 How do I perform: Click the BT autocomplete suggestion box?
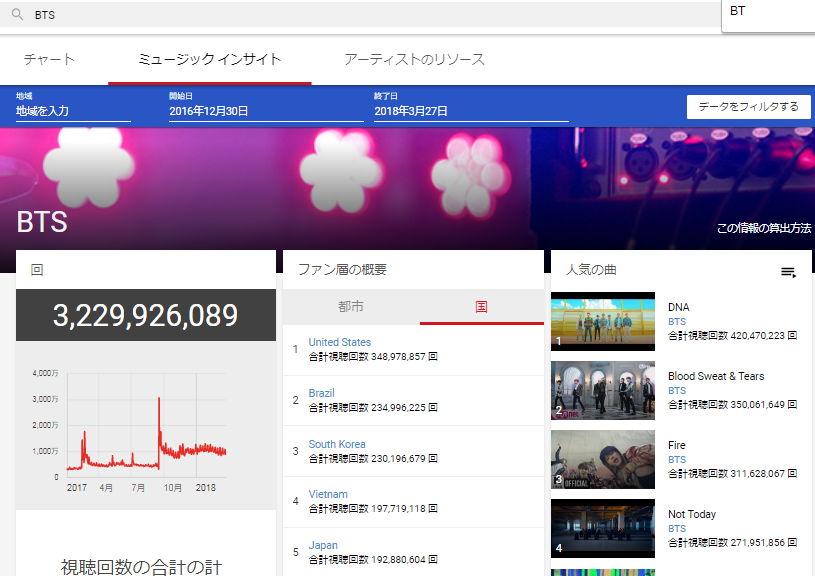tap(768, 16)
